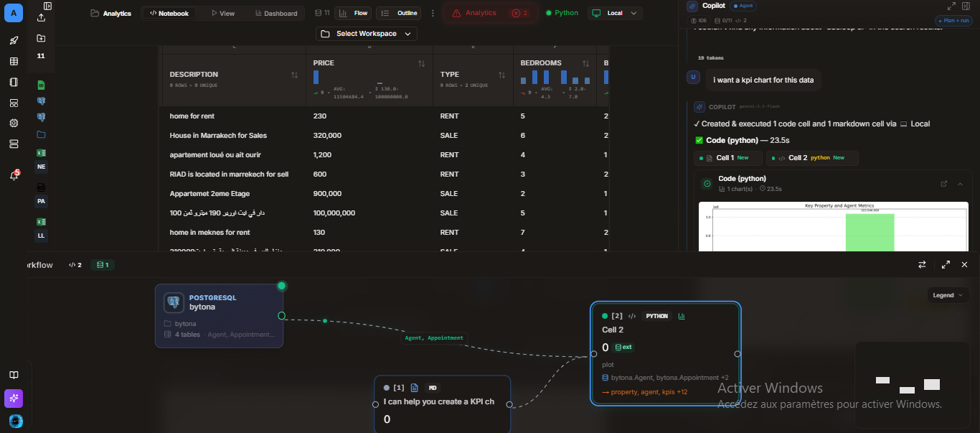Viewport: 980px width, 433px height.
Task: Click the red Analytics errors badge
Action: (490, 13)
